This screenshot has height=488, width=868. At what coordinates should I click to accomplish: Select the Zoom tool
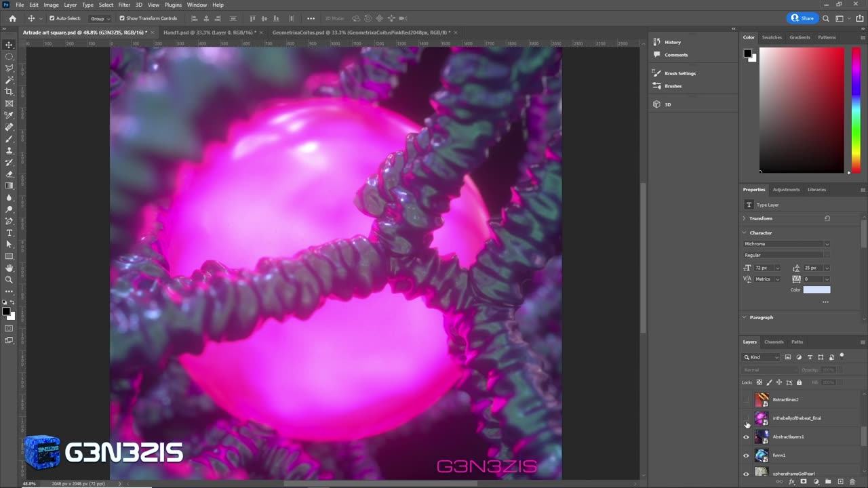[9, 279]
